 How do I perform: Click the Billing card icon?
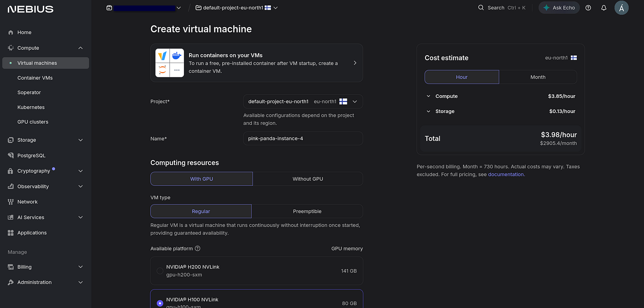11,267
